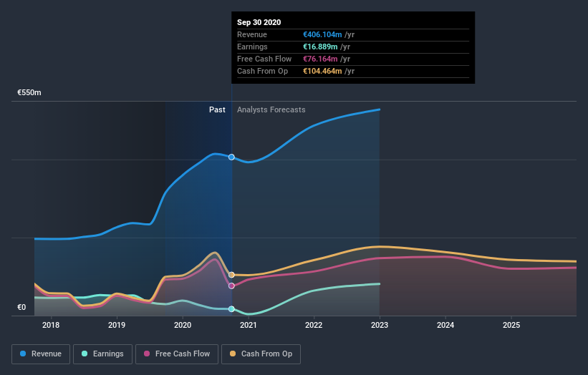Click the €16.889m earnings value
The image size is (588, 375).
[320, 47]
